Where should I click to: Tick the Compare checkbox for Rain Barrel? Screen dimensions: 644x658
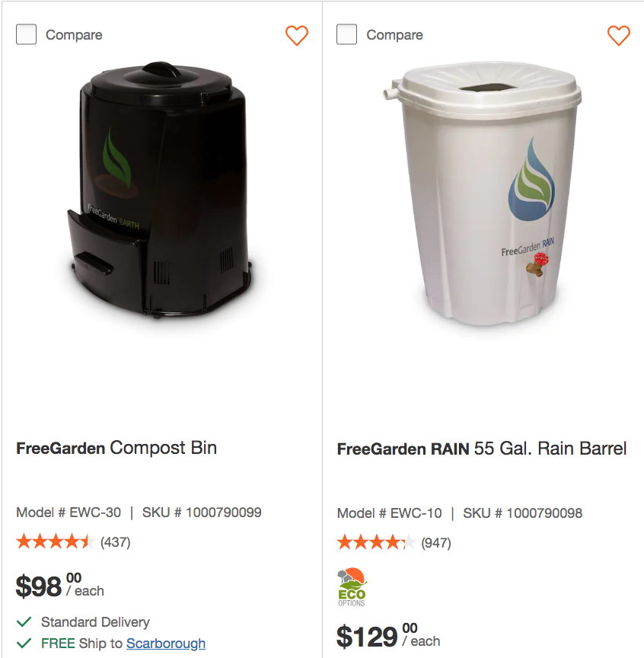pyautogui.click(x=347, y=34)
